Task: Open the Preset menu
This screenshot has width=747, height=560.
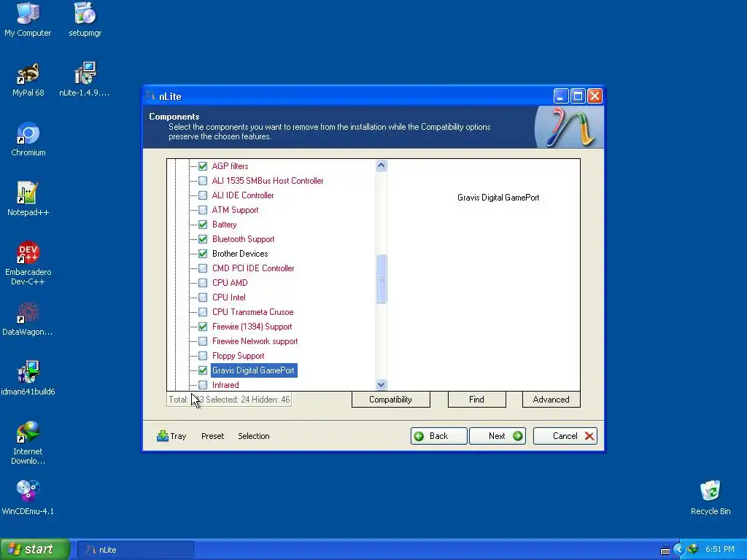Action: click(212, 436)
